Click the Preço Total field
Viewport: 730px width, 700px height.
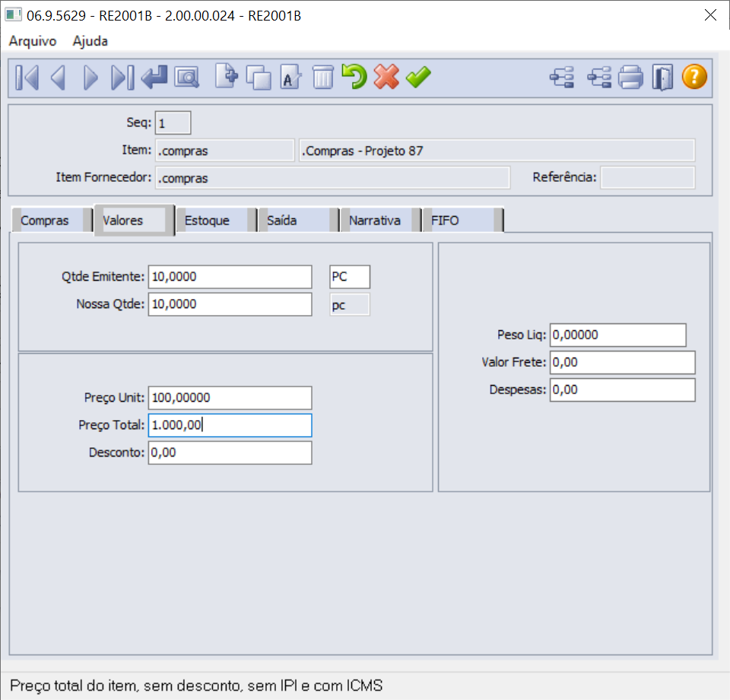230,425
